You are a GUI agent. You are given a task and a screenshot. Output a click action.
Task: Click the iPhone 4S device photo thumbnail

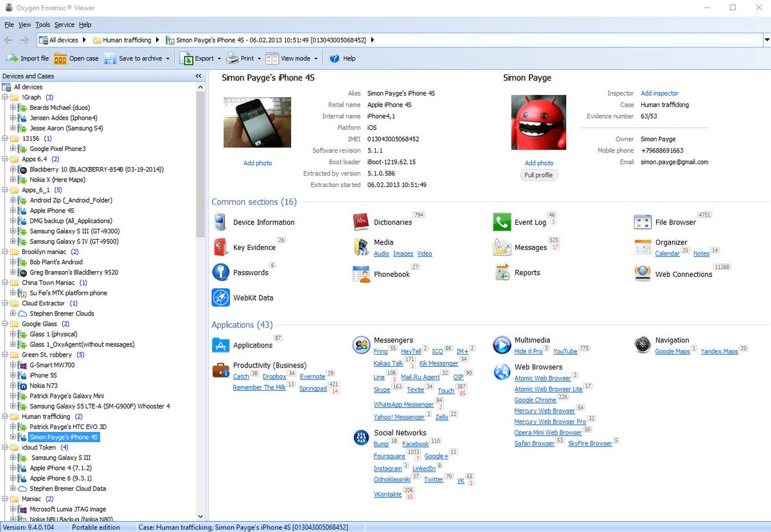point(257,123)
